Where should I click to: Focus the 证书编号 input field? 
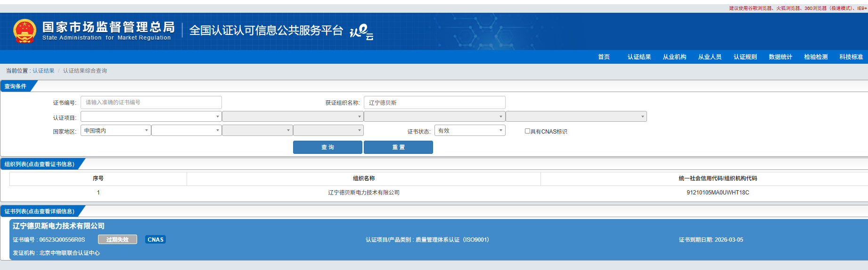[x=151, y=102]
